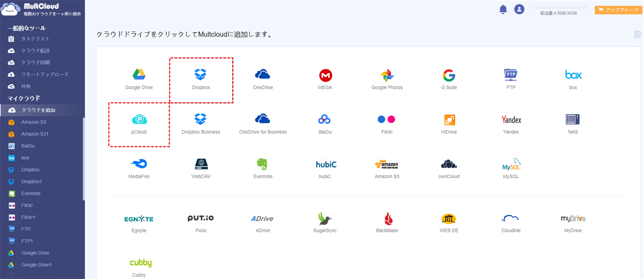This screenshot has height=279, width=644.
Task: Open the notifications bell
Action: pos(503,9)
